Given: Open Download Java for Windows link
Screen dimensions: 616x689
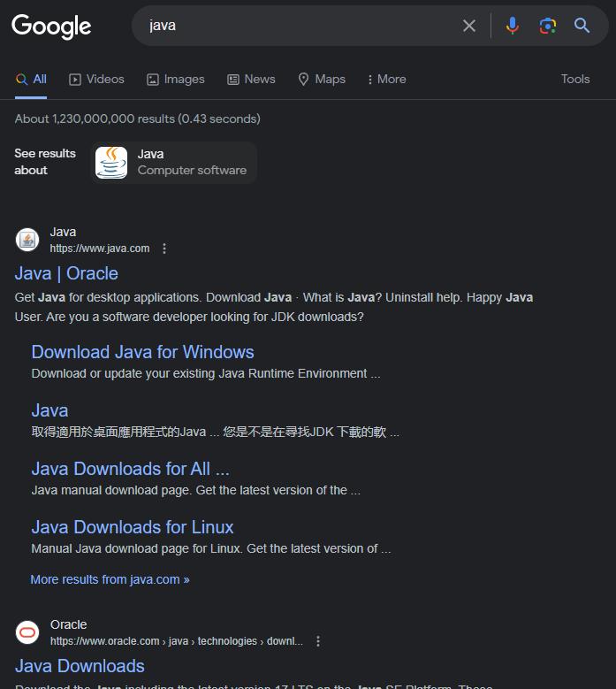Looking at the screenshot, I should point(142,352).
